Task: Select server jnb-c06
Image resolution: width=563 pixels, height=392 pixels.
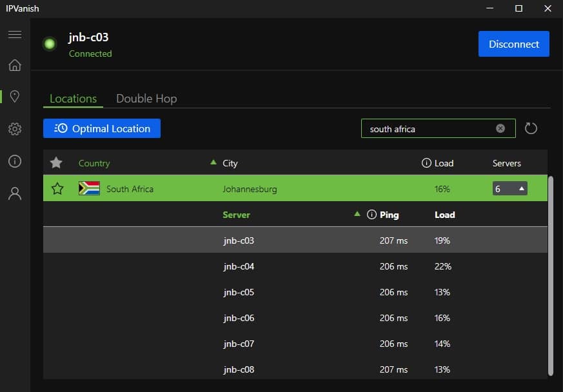Action: click(295, 318)
